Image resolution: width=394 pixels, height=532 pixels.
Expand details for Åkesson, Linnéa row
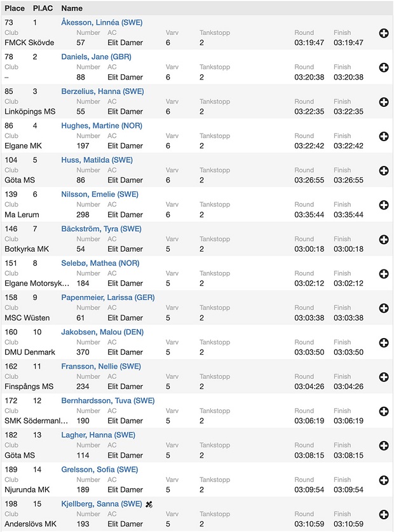pos(383,33)
